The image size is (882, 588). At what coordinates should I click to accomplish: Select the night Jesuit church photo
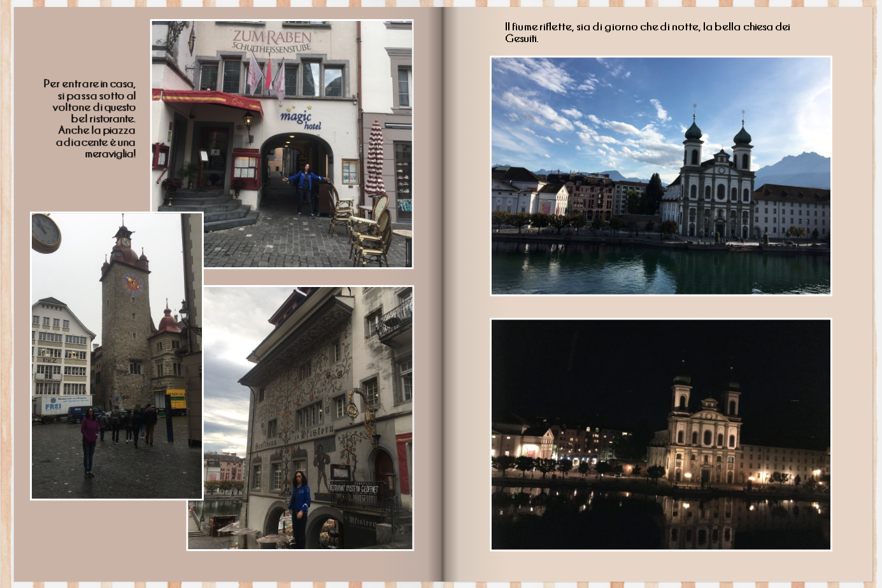click(661, 435)
